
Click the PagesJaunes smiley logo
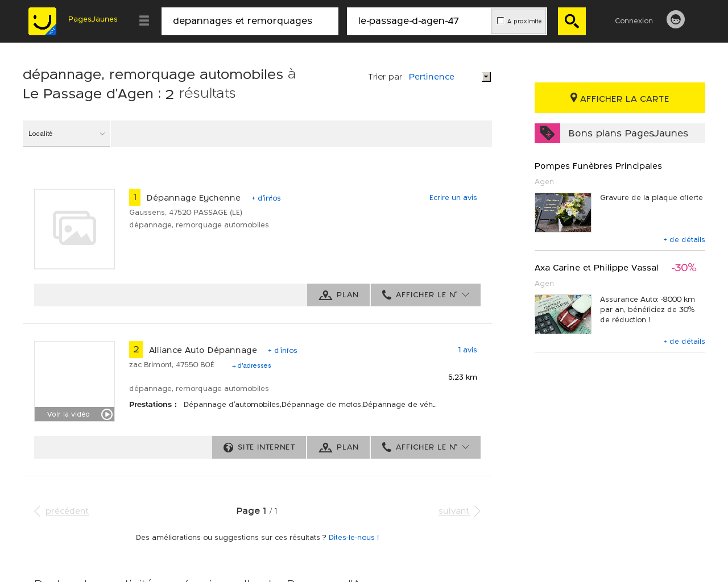tap(42, 21)
